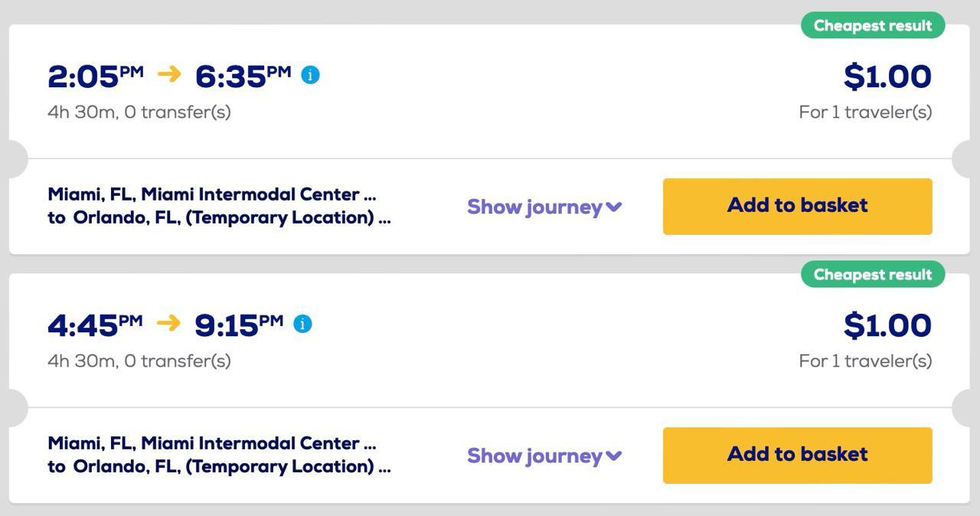
Task: Click the yellow arrow after 4:45PM
Action: (168, 323)
